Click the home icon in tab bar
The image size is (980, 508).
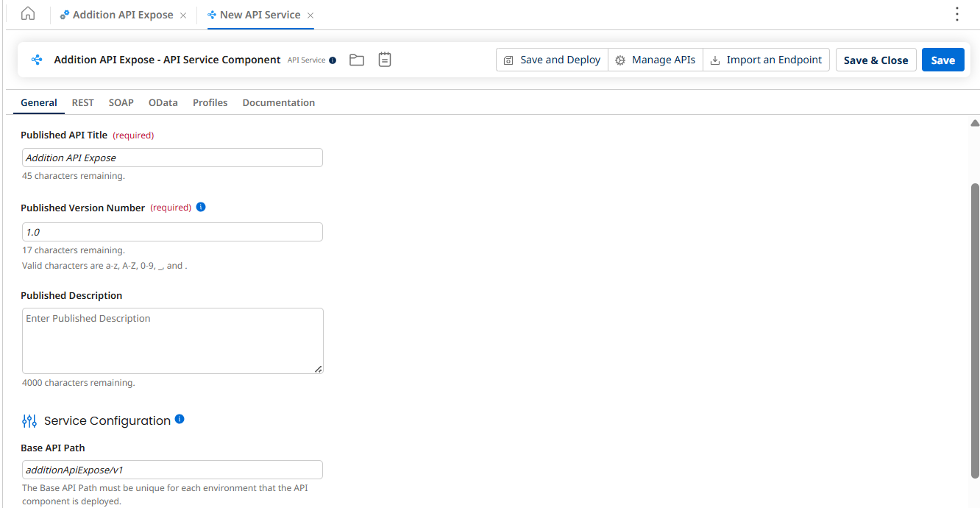[27, 14]
